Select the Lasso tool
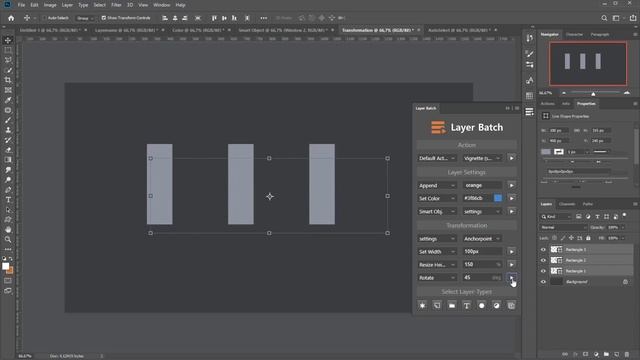This screenshot has height=360, width=640. coord(8,60)
